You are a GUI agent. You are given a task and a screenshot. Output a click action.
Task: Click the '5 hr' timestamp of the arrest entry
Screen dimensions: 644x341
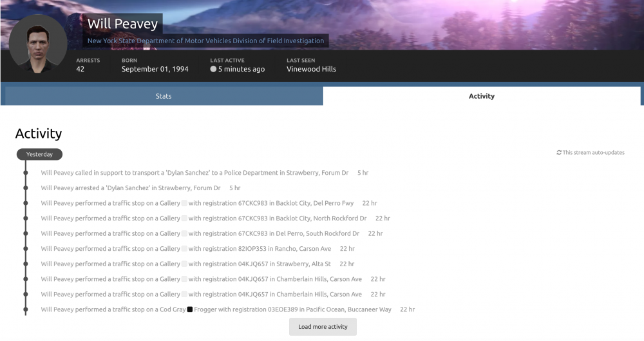point(235,188)
